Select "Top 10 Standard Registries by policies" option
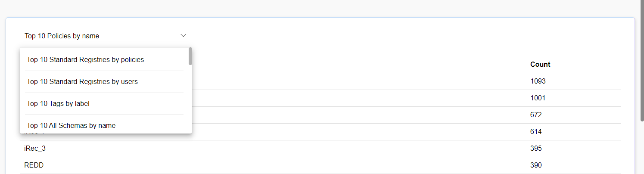The width and height of the screenshot is (644, 174). tap(85, 60)
